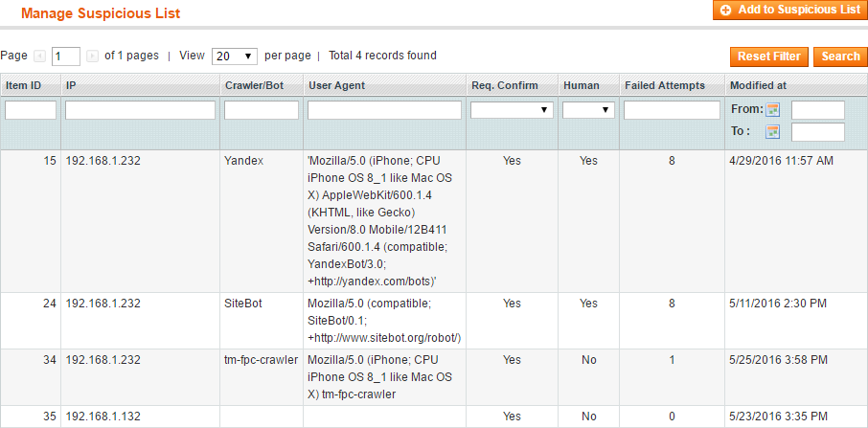Go to previous page arrow
The height and width of the screenshot is (428, 868).
39,56
